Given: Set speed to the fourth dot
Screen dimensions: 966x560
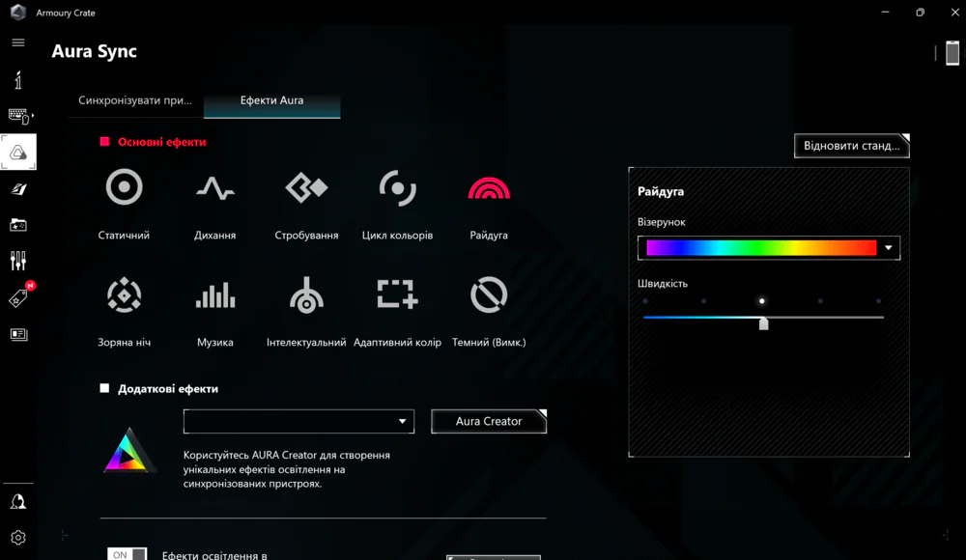Looking at the screenshot, I should click(820, 301).
